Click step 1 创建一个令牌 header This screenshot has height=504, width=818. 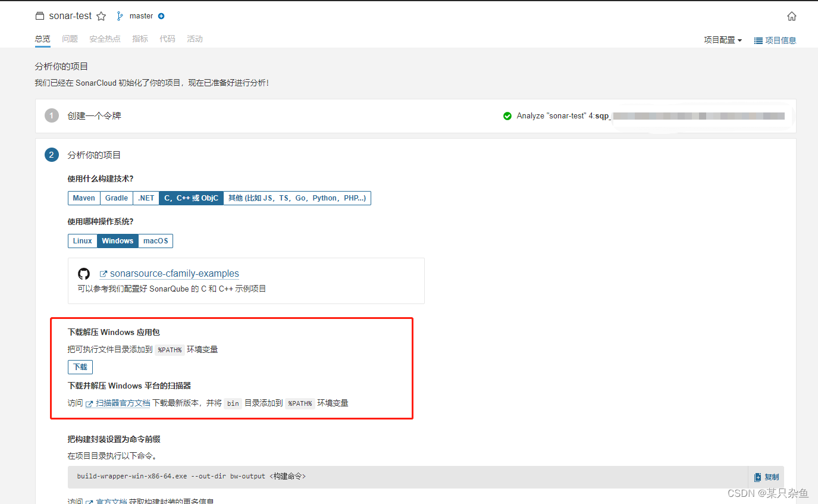[x=95, y=116]
